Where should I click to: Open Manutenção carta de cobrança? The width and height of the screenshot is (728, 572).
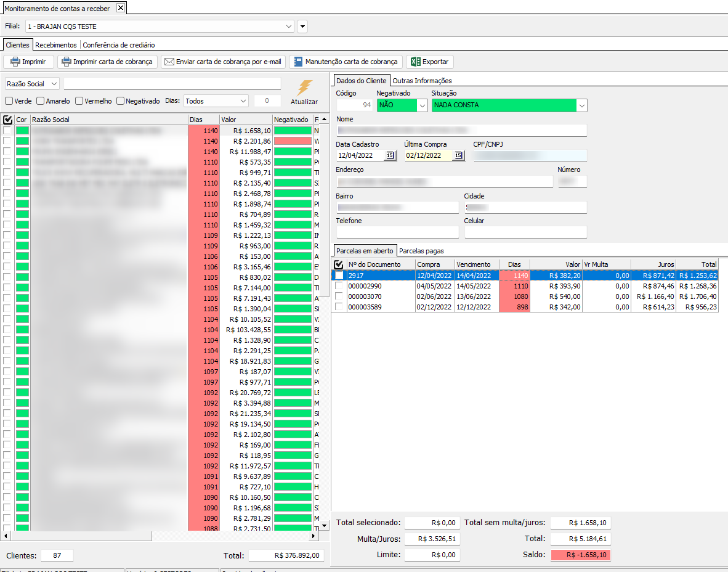(x=298, y=62)
